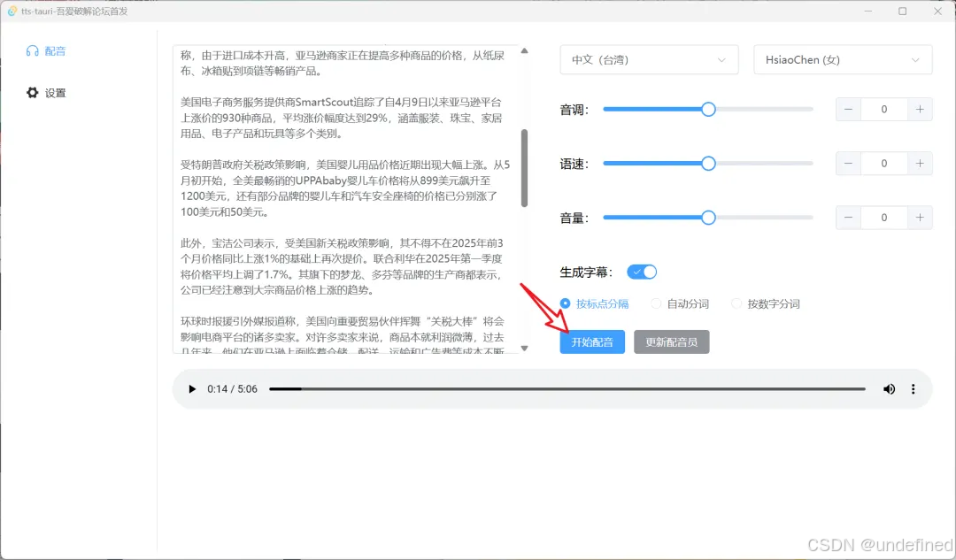This screenshot has height=560, width=956.
Task: Click the text area scroll up arrow
Action: pos(524,50)
